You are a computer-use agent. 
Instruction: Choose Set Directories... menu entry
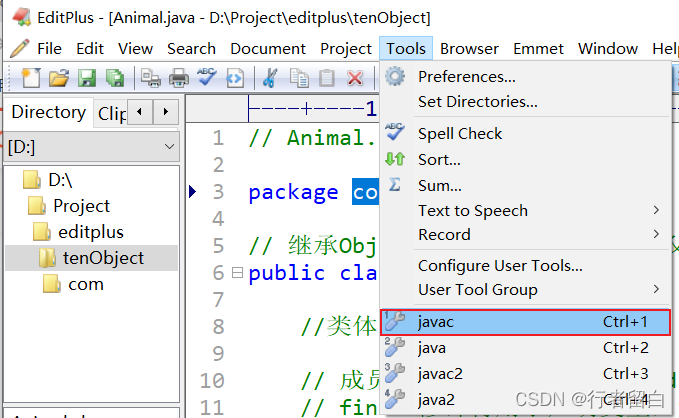526,102
